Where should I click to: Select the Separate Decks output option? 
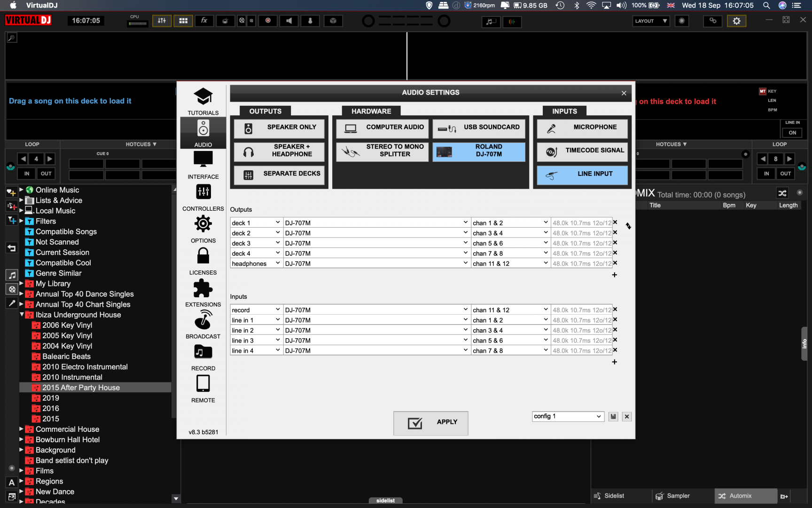click(x=280, y=175)
